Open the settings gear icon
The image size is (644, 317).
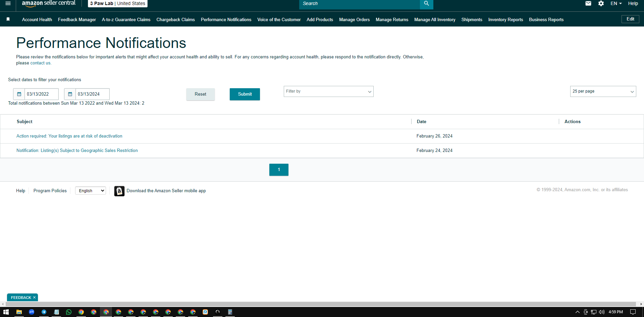coord(601,3)
